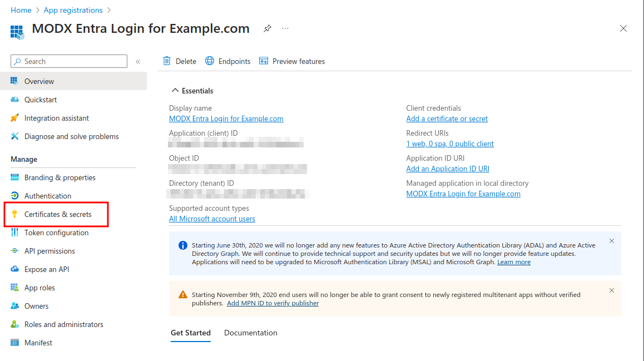Open the Display name link
The width and height of the screenshot is (644, 361).
(x=226, y=118)
